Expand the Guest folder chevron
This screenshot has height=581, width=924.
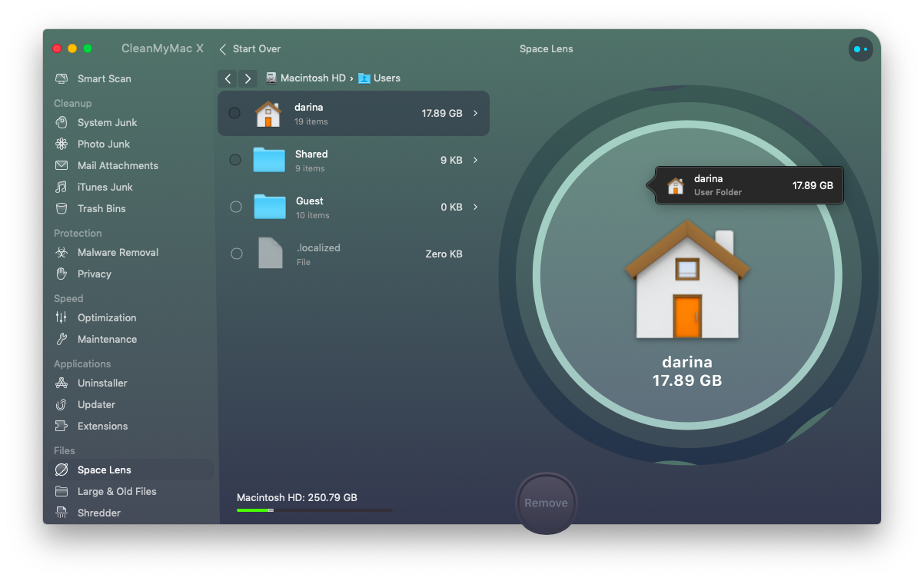click(x=476, y=207)
